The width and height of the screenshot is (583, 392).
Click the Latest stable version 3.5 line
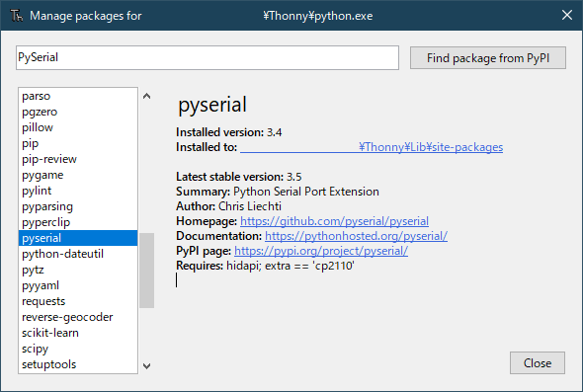(239, 177)
